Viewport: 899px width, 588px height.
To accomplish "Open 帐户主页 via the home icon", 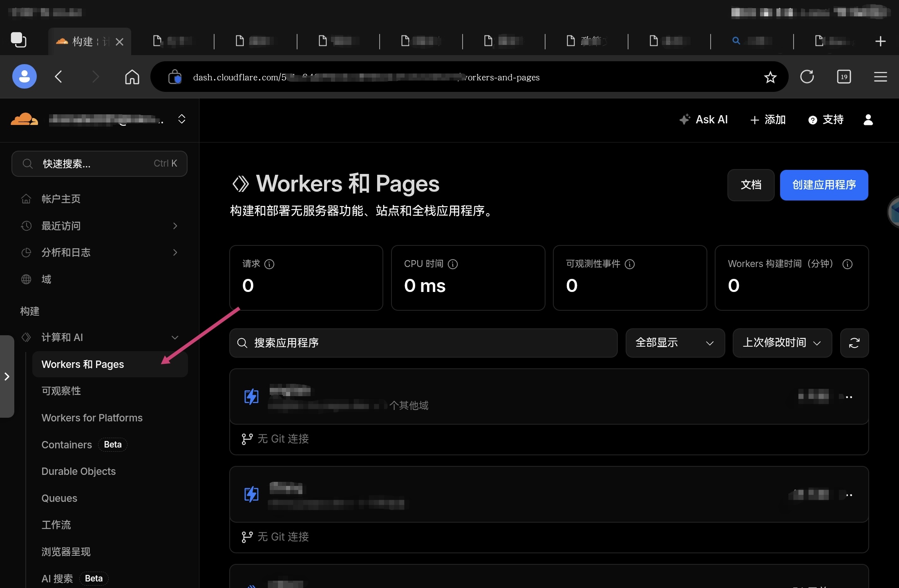I will (x=26, y=199).
